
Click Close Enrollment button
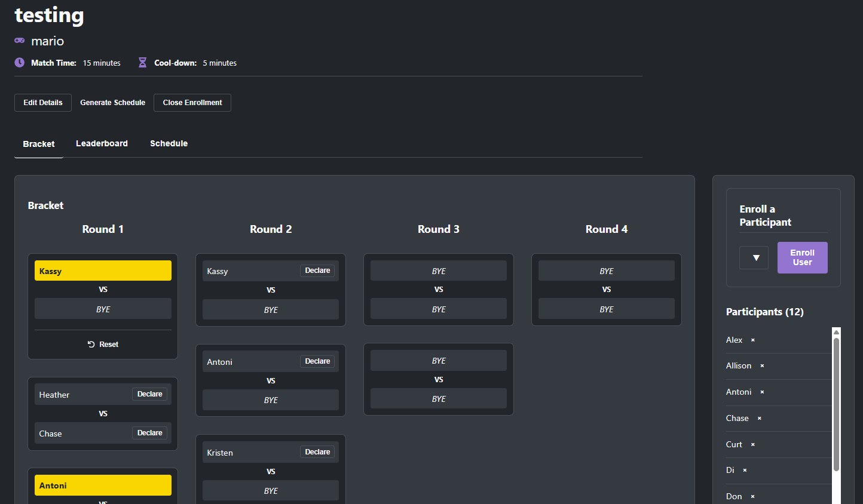pyautogui.click(x=192, y=103)
